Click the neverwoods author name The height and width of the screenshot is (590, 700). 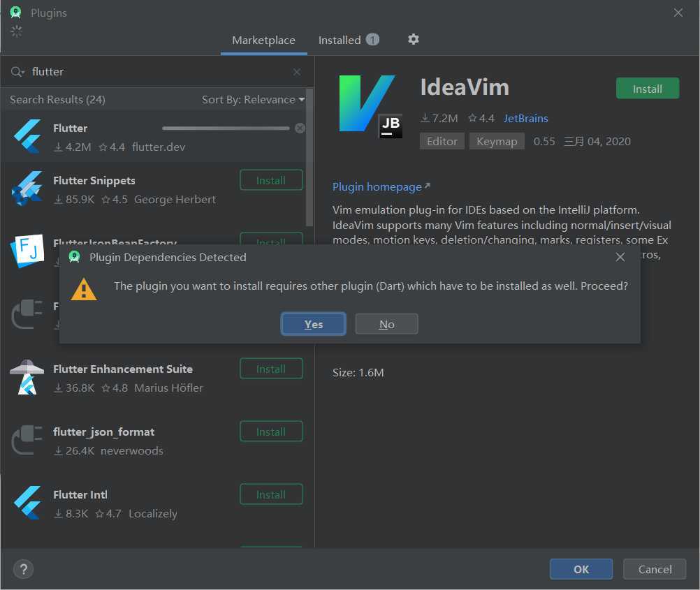(132, 451)
